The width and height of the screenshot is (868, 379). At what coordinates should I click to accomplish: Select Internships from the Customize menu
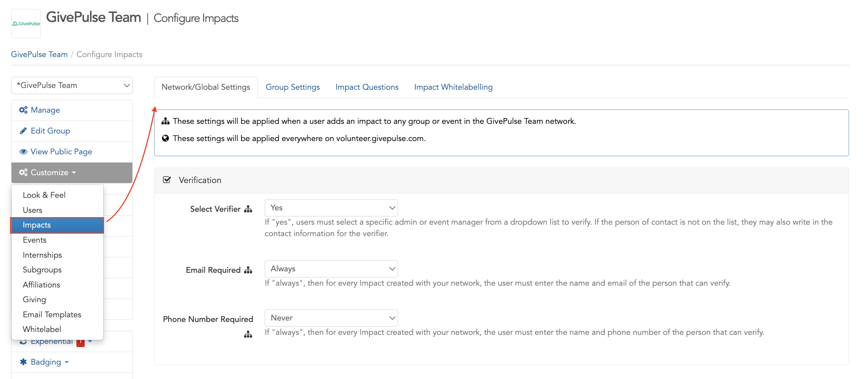[x=42, y=255]
